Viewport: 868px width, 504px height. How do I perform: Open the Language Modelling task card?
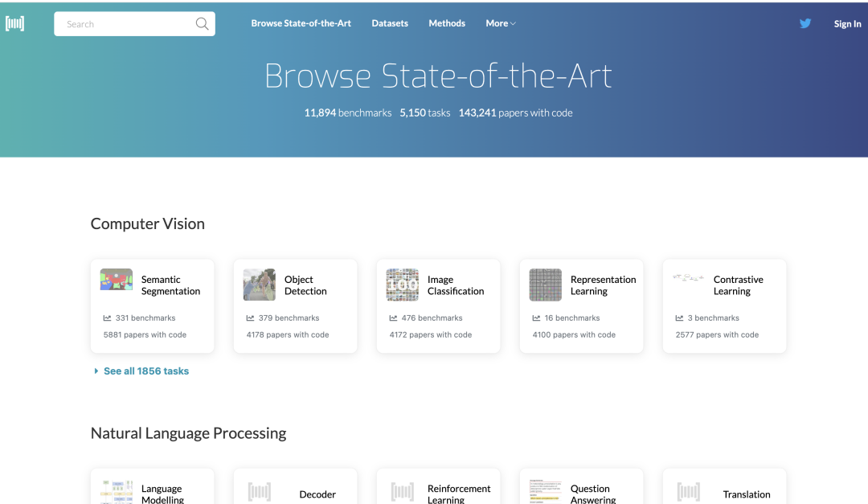pyautogui.click(x=152, y=487)
